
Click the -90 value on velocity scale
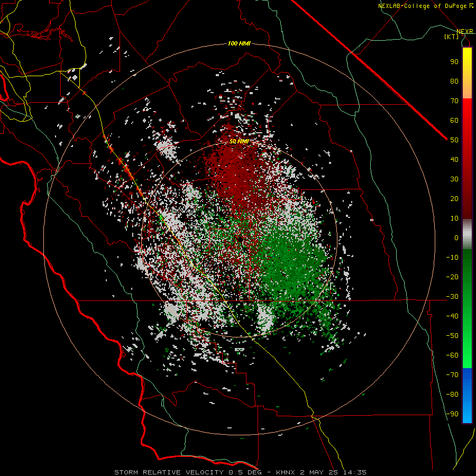tap(452, 414)
